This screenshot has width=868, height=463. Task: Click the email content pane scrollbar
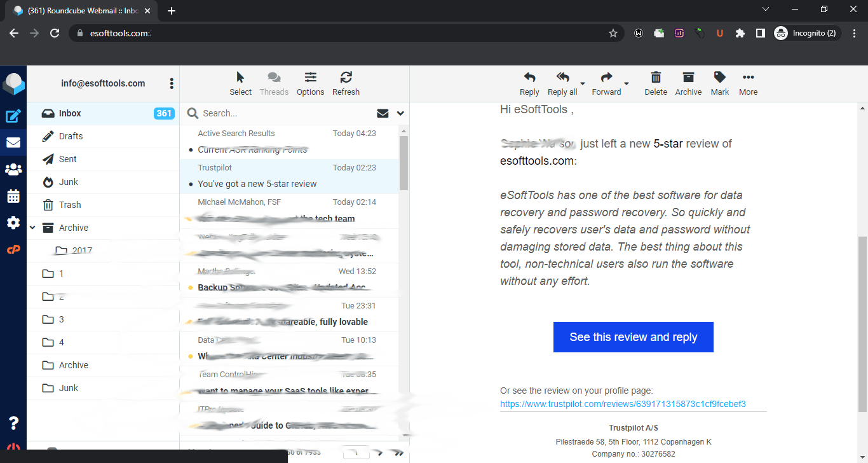tap(862, 324)
